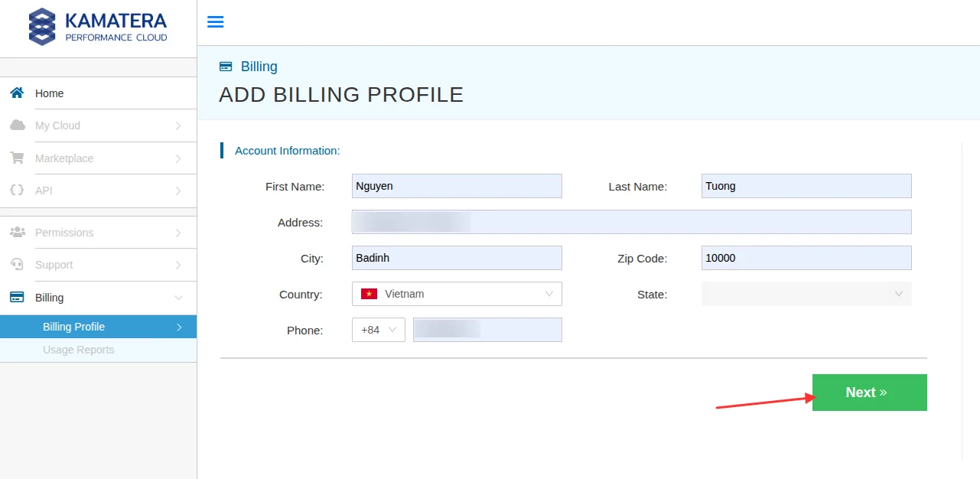This screenshot has height=479, width=980.
Task: Click the Marketplace cart icon
Action: (17, 158)
